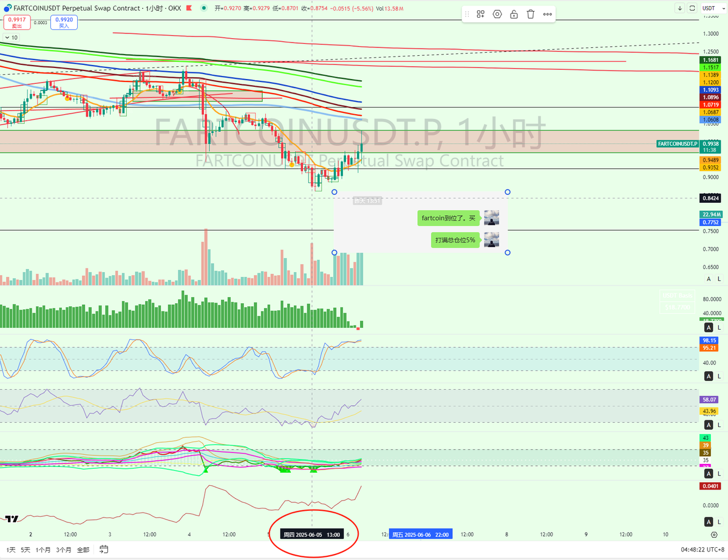Toggle log scale L on the 58.07 indicator pane
This screenshot has height=560, width=728.
click(x=719, y=425)
